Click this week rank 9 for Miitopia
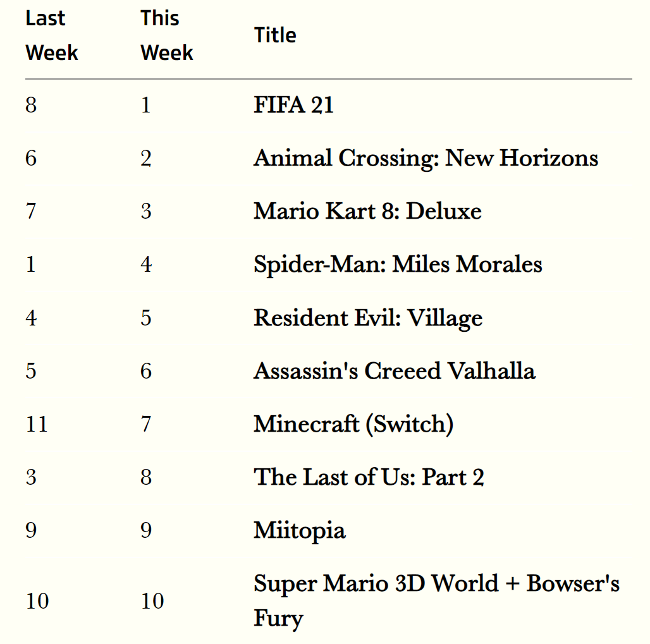 click(146, 530)
